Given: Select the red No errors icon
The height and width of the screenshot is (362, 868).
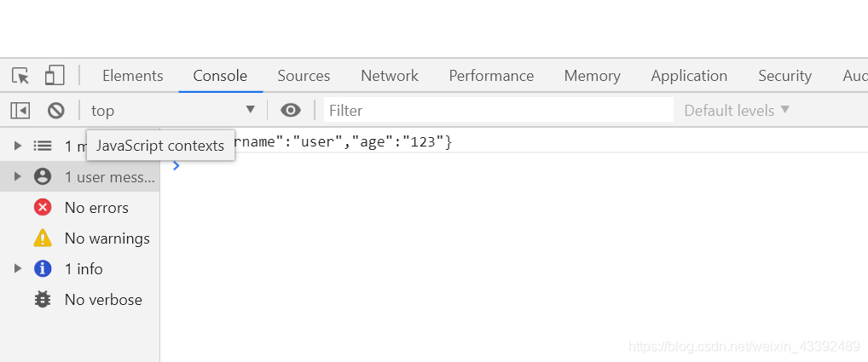Looking at the screenshot, I should tap(43, 207).
